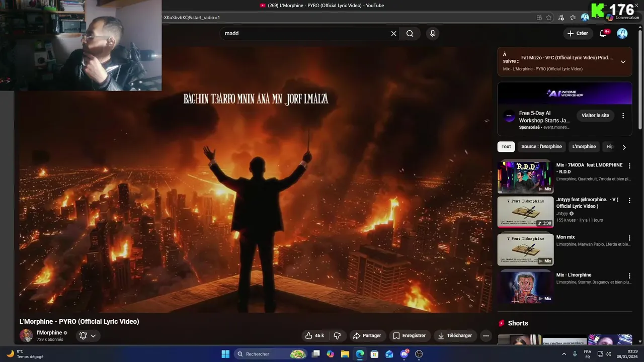Image resolution: width=644 pixels, height=362 pixels.
Task: Open options for 'Mon mix'
Action: coord(629,238)
